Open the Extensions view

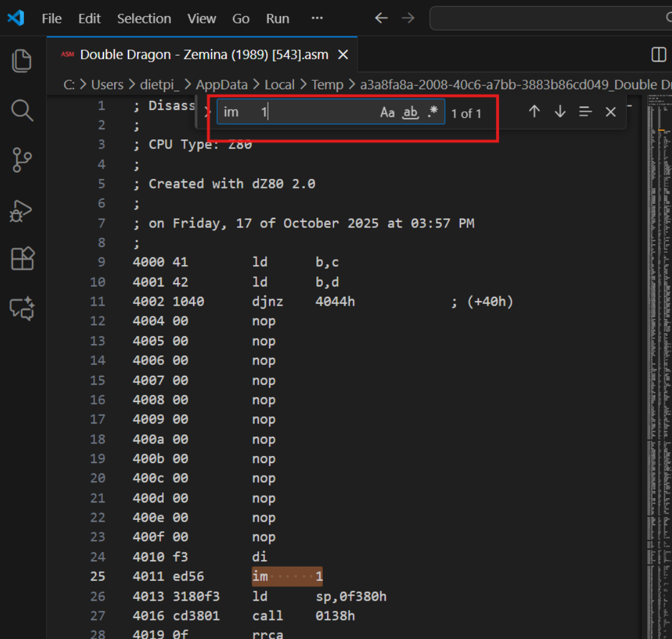pos(22,258)
